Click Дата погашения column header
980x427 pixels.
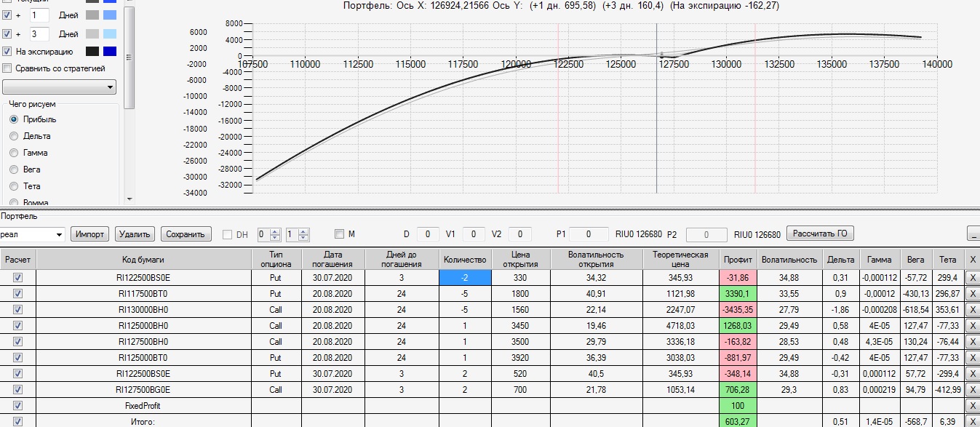tap(332, 259)
